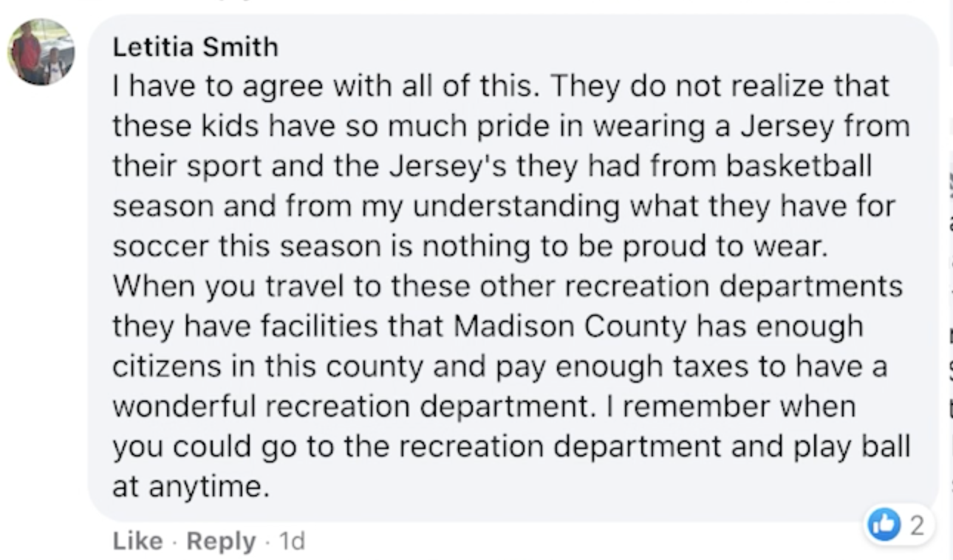Click the word "soccer" in the comment
The width and height of the screenshot is (953, 560).
tap(154, 247)
